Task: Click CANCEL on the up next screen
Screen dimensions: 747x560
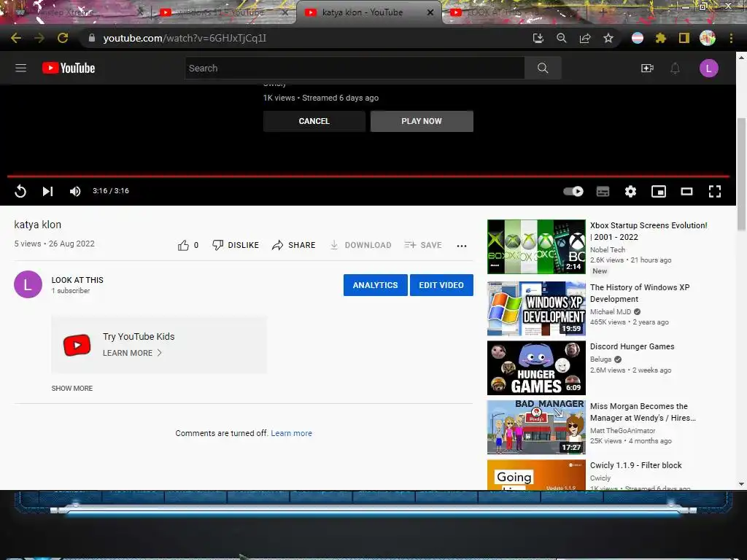Action: tap(314, 121)
